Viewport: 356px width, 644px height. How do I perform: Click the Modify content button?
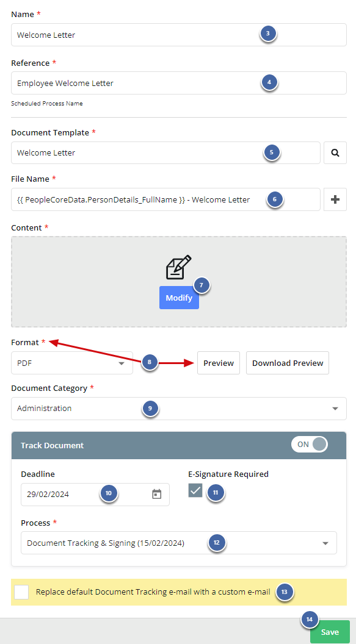[x=179, y=298]
